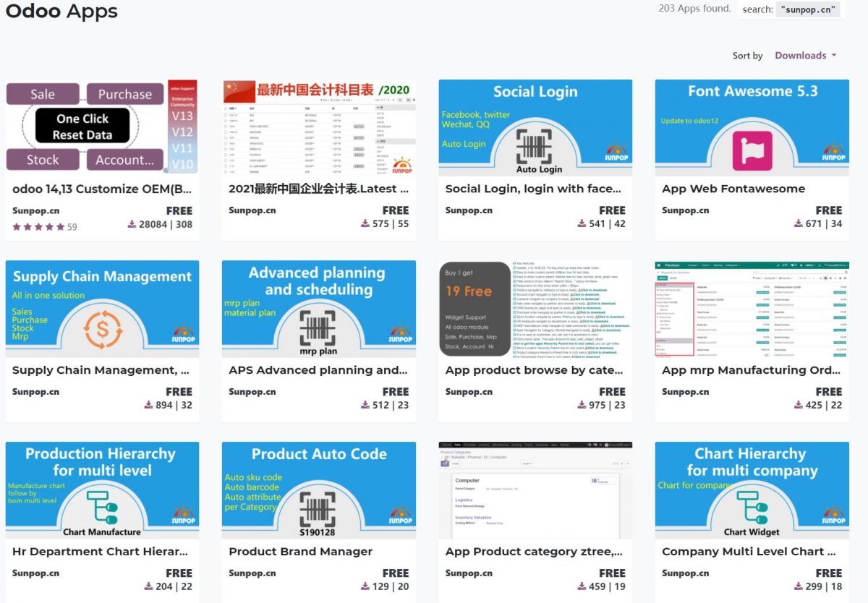Viewport: 868px width, 603px height.
Task: Click the download icon beside 671 | 34
Action: (x=799, y=224)
